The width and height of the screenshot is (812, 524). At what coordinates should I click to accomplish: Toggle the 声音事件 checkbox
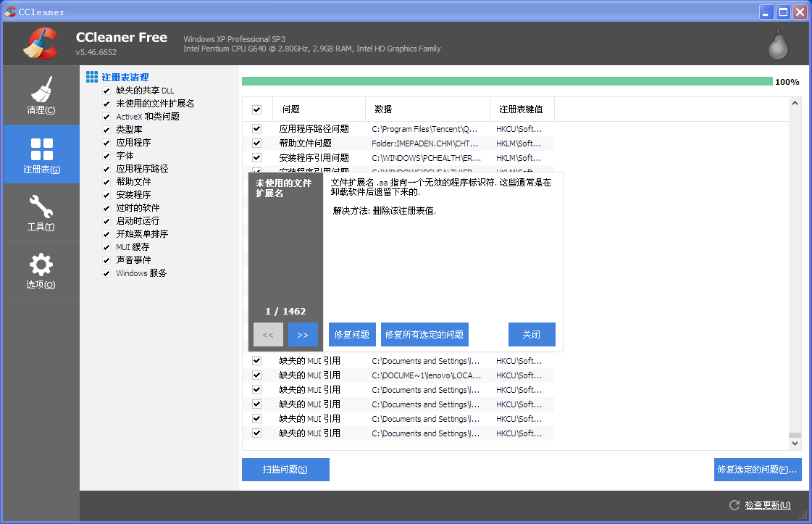(x=106, y=260)
